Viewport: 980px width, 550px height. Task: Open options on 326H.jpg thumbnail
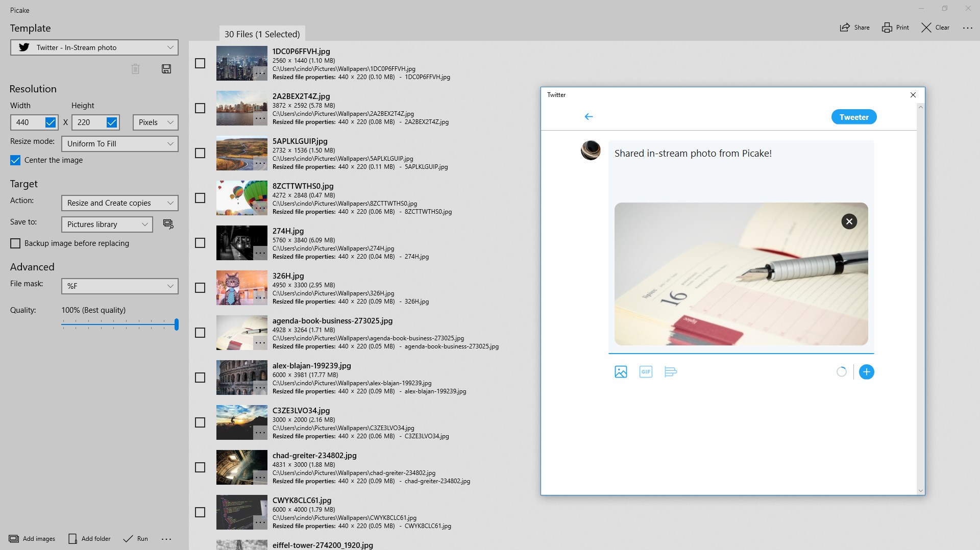click(x=260, y=298)
